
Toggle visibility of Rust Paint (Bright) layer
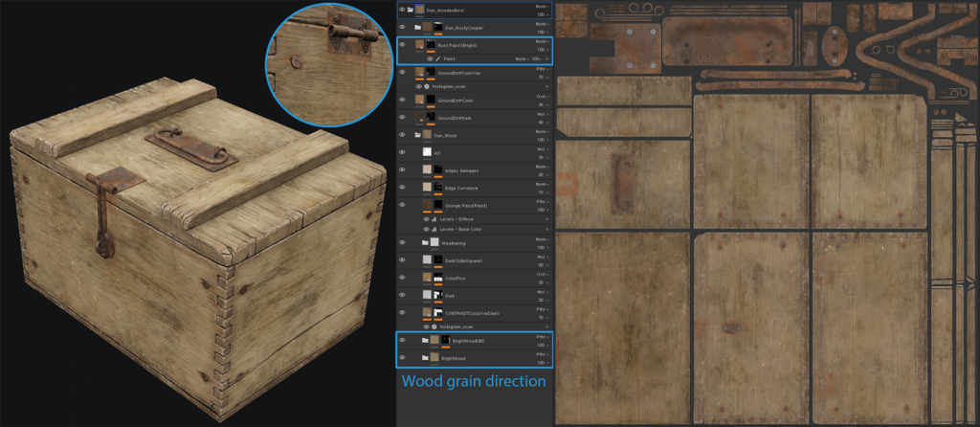click(402, 44)
